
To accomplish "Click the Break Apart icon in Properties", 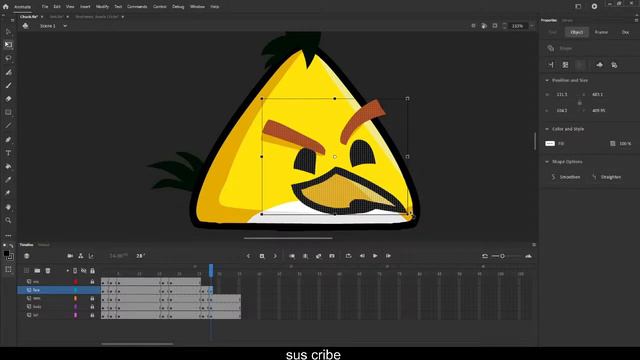I will 565,65.
